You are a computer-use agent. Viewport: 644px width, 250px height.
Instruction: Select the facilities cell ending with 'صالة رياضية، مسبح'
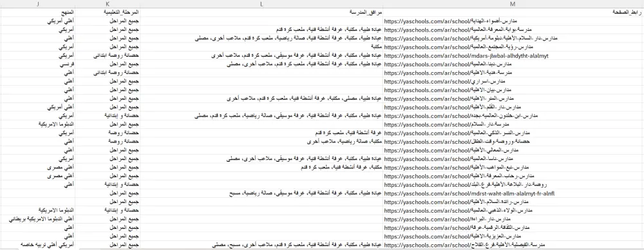261,193
